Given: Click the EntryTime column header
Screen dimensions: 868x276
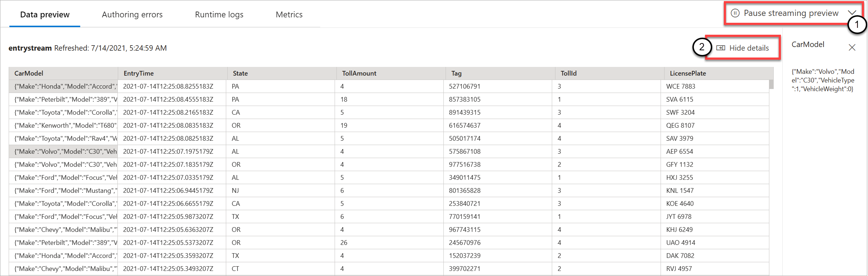Looking at the screenshot, I should point(138,73).
